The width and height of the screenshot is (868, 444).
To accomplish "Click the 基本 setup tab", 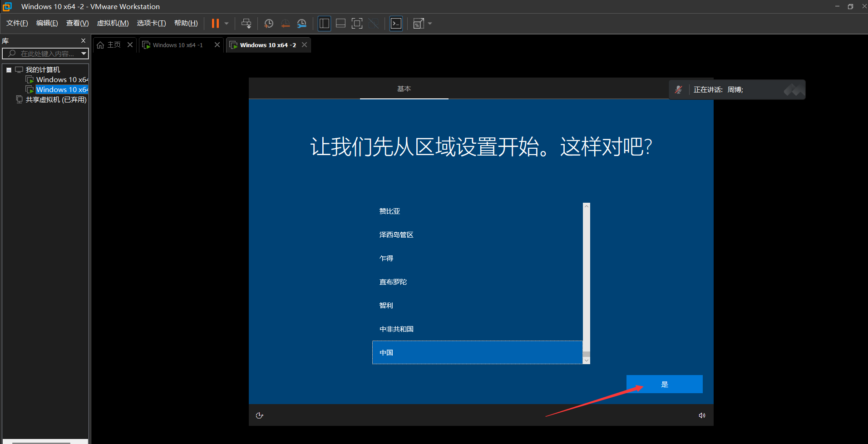I will 404,89.
